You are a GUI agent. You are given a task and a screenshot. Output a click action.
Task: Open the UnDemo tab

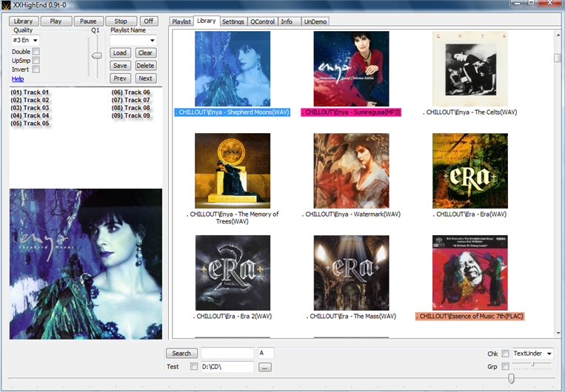[x=315, y=21]
